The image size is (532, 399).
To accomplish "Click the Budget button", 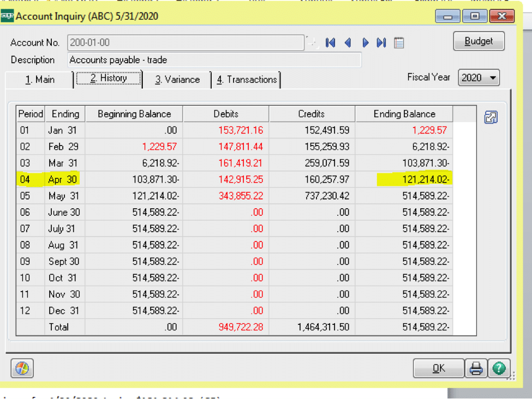I will tap(479, 41).
